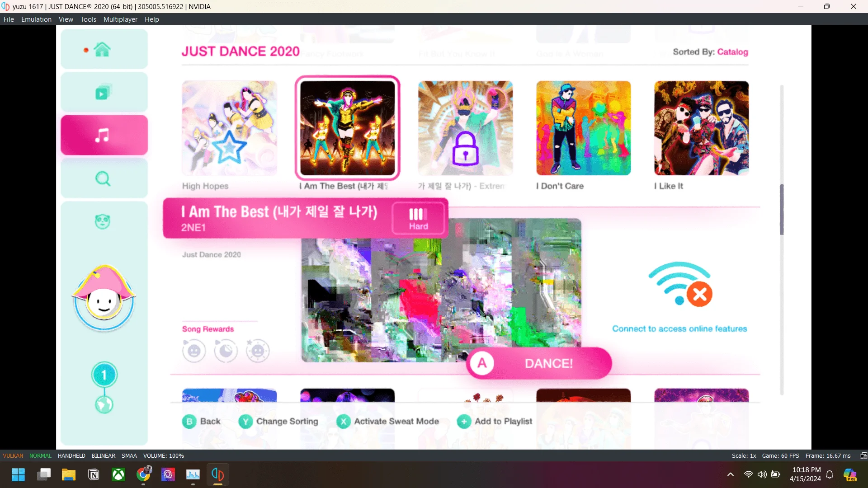The width and height of the screenshot is (868, 488).
Task: Open the Help menu
Action: pos(152,19)
